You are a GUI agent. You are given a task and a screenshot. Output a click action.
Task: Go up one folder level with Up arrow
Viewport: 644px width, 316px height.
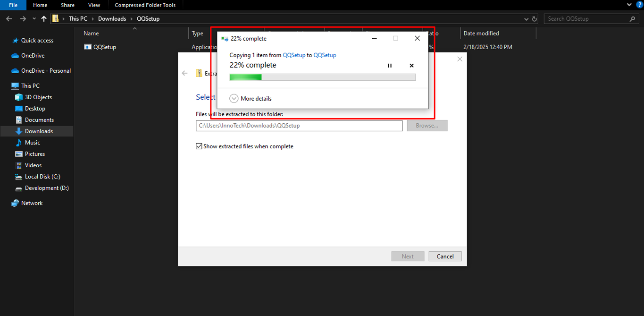[x=44, y=19]
